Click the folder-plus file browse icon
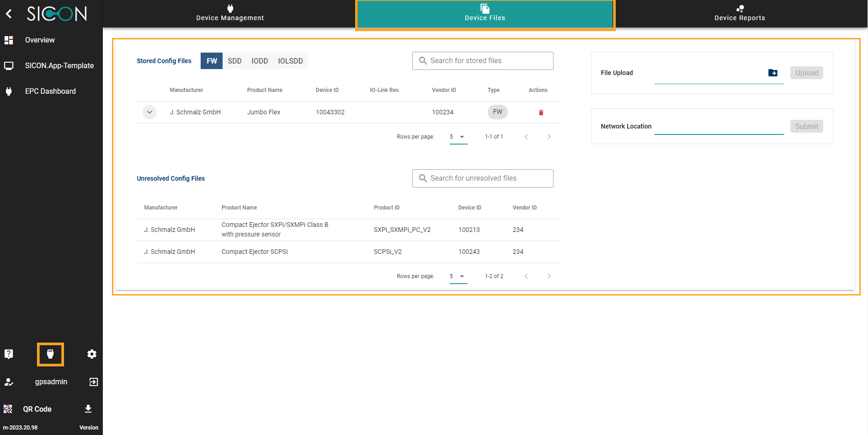Image resolution: width=868 pixels, height=435 pixels. [x=772, y=73]
